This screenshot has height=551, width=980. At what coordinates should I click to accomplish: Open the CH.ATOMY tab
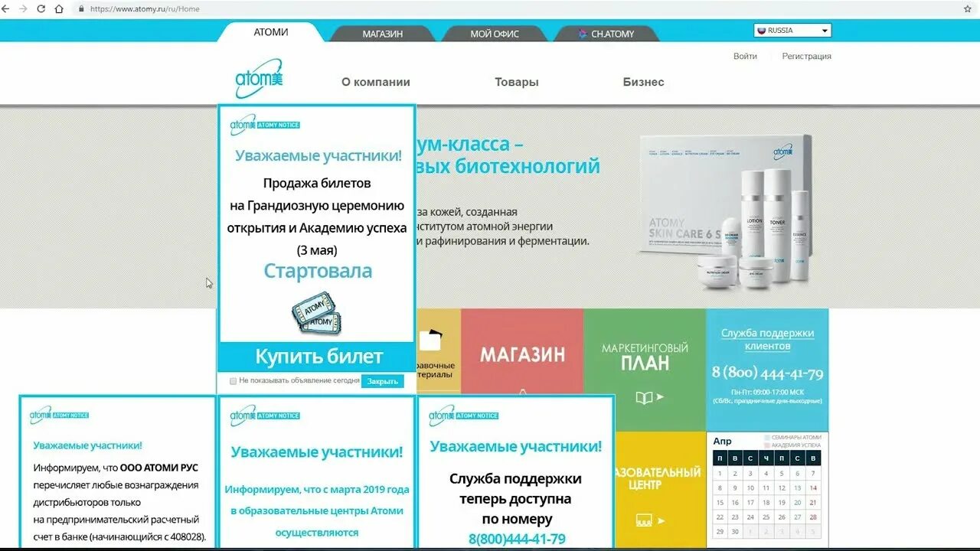606,34
